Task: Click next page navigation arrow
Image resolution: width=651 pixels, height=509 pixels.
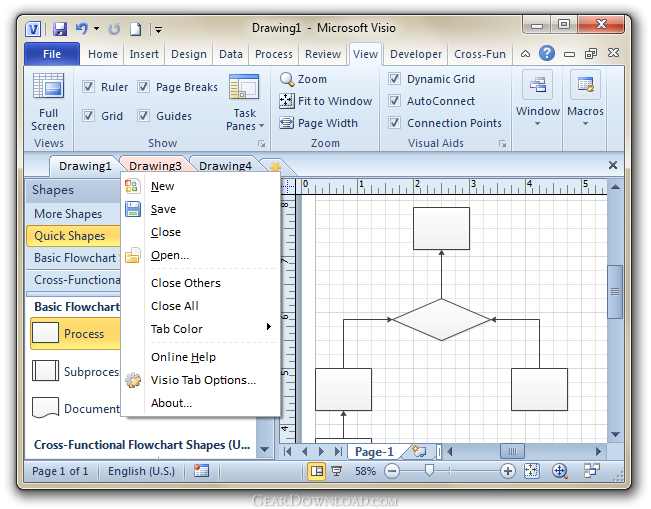Action: coord(321,451)
